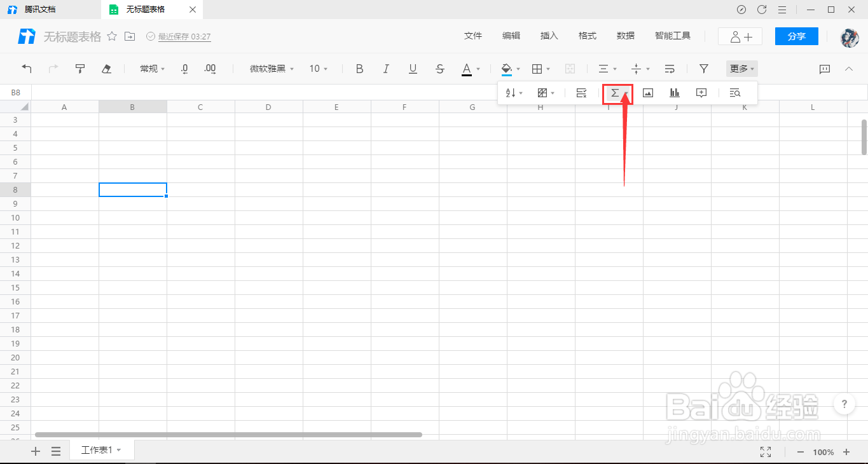Click the move to folder icon
The width and height of the screenshot is (868, 464).
130,36
